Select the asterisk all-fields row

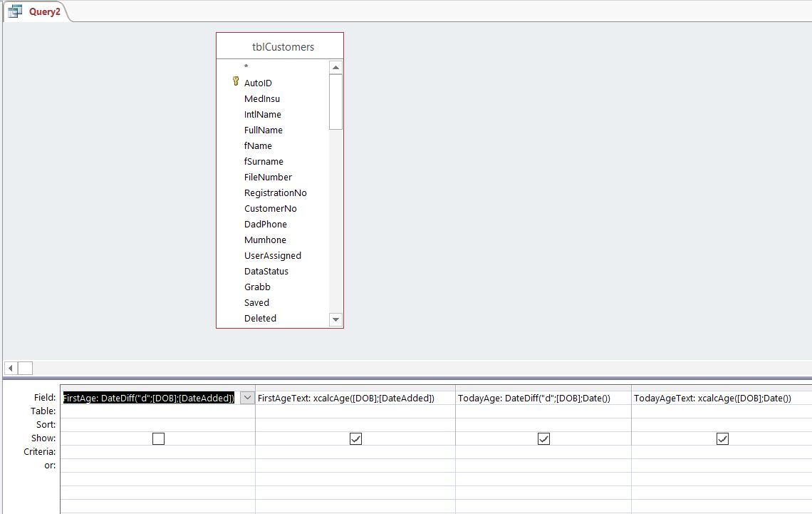point(246,67)
